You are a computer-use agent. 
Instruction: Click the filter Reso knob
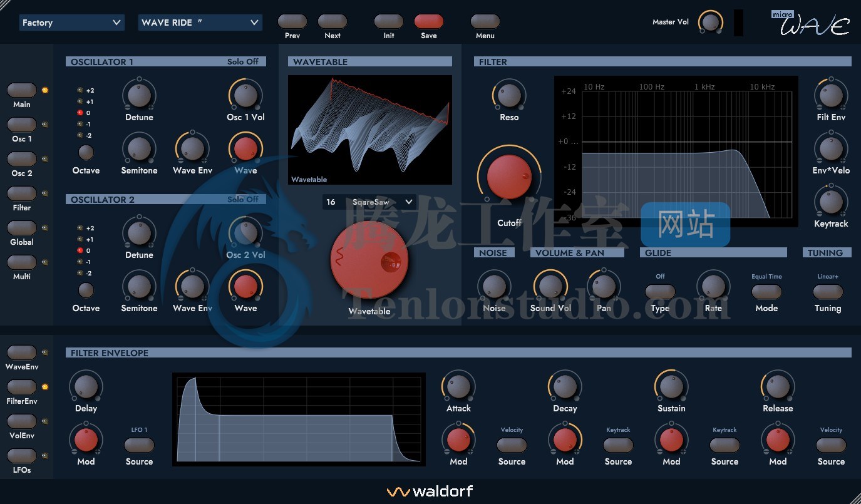click(x=509, y=95)
